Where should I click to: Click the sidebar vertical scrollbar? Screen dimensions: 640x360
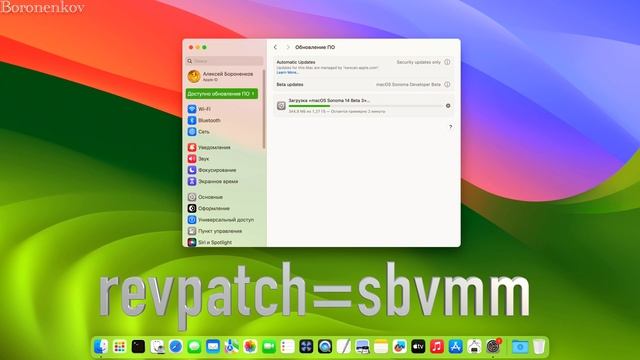[x=264, y=109]
